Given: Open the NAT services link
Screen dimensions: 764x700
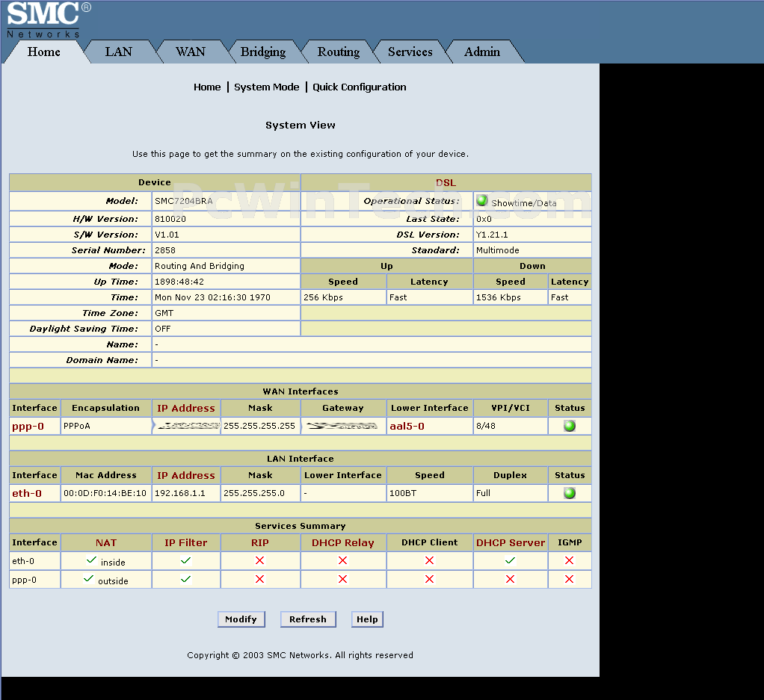Looking at the screenshot, I should (105, 543).
